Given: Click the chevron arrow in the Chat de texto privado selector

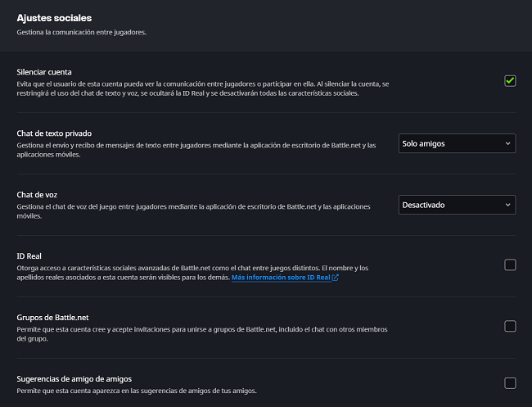Looking at the screenshot, I should click(508, 143).
